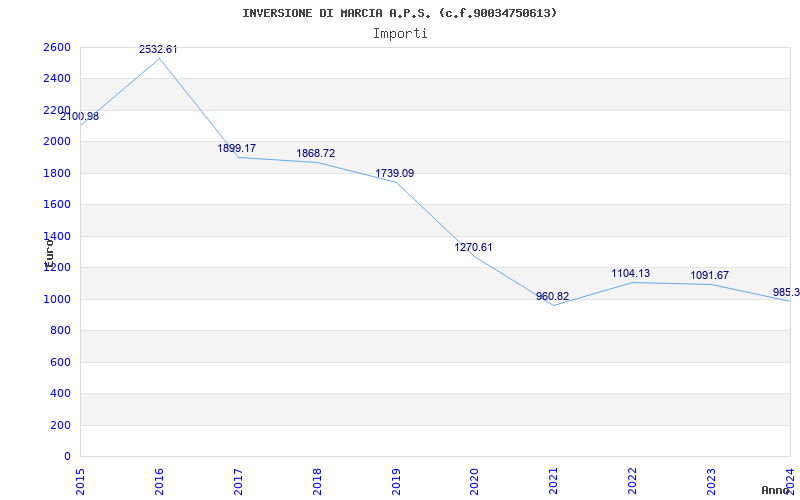Click y-axis tick label 1000
Image resolution: width=800 pixels, height=500 pixels.
[x=57, y=299]
